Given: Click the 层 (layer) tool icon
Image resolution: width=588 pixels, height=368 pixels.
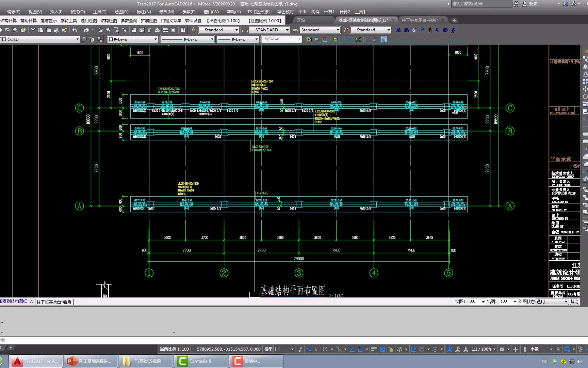Looking at the screenshot, I should click(398, 30).
